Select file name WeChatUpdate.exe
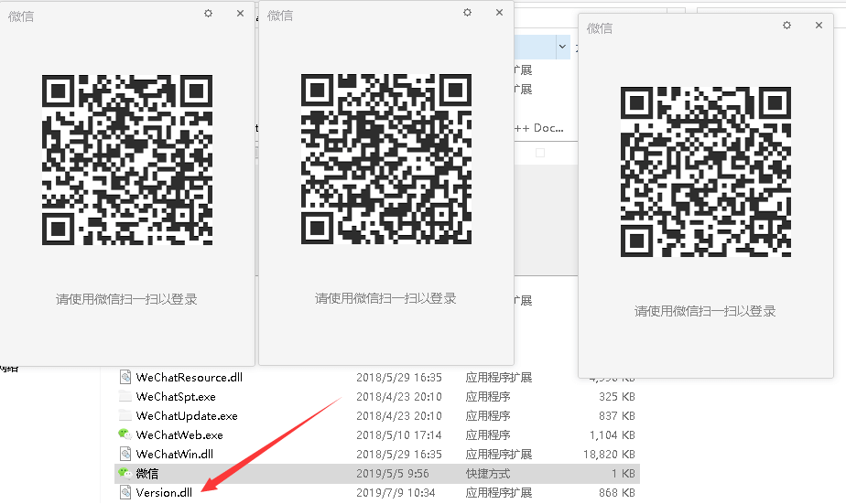The height and width of the screenshot is (504, 846). pos(187,416)
